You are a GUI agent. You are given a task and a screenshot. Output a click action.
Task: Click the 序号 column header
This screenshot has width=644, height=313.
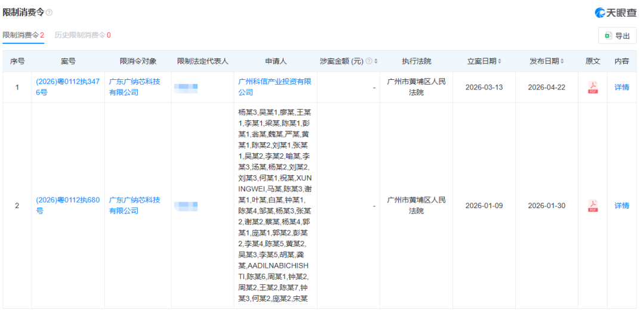(x=17, y=61)
